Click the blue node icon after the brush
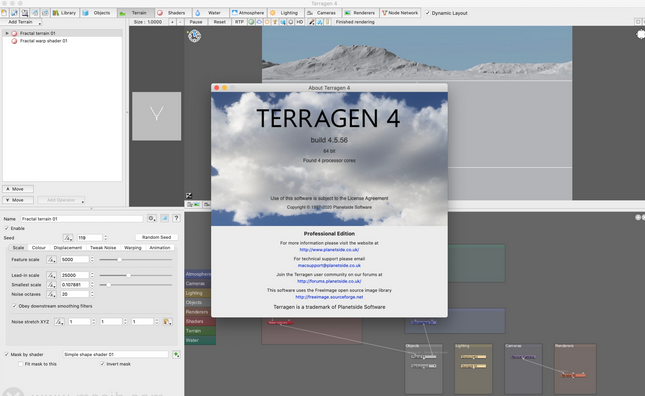The height and width of the screenshot is (396, 645). point(319,22)
